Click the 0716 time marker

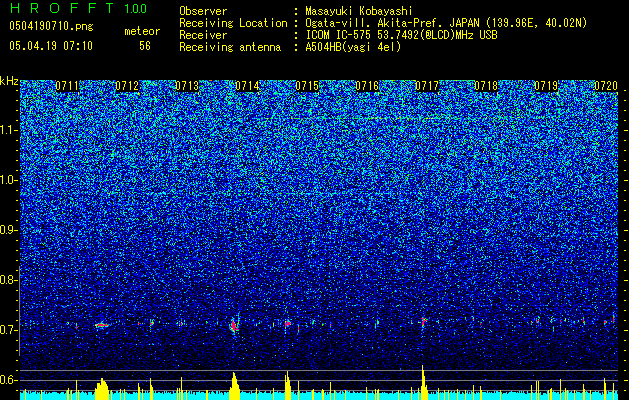367,86
